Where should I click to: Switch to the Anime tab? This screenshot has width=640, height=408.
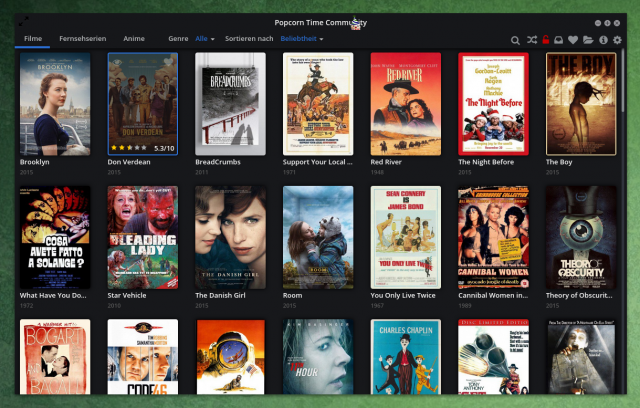click(134, 39)
